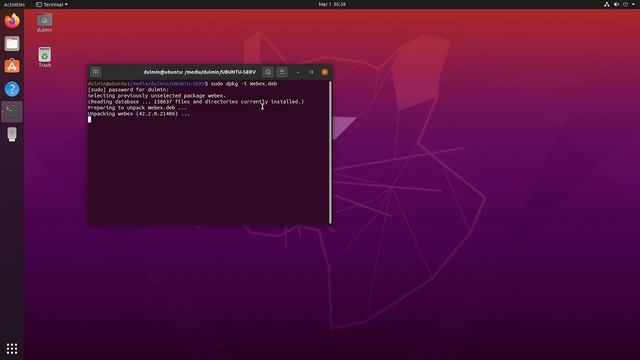Image resolution: width=640 pixels, height=360 pixels.
Task: Select the Terminal icon in dock
Action: tap(12, 111)
